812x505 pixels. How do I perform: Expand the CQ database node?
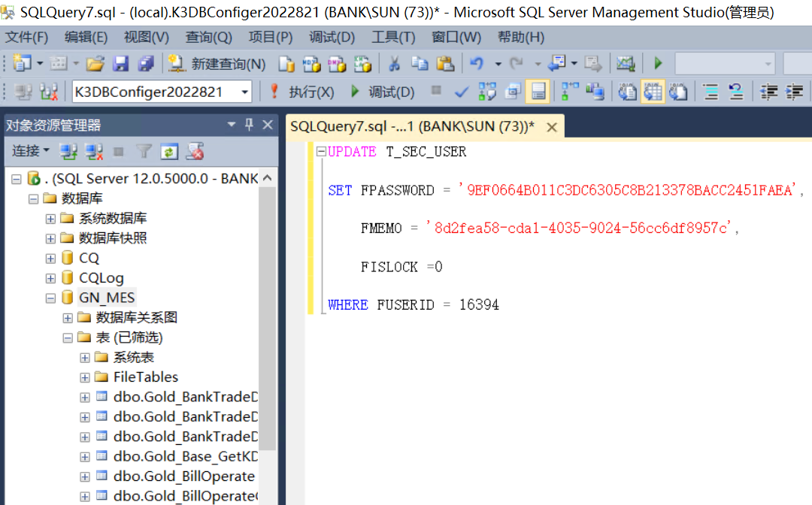pos(50,259)
